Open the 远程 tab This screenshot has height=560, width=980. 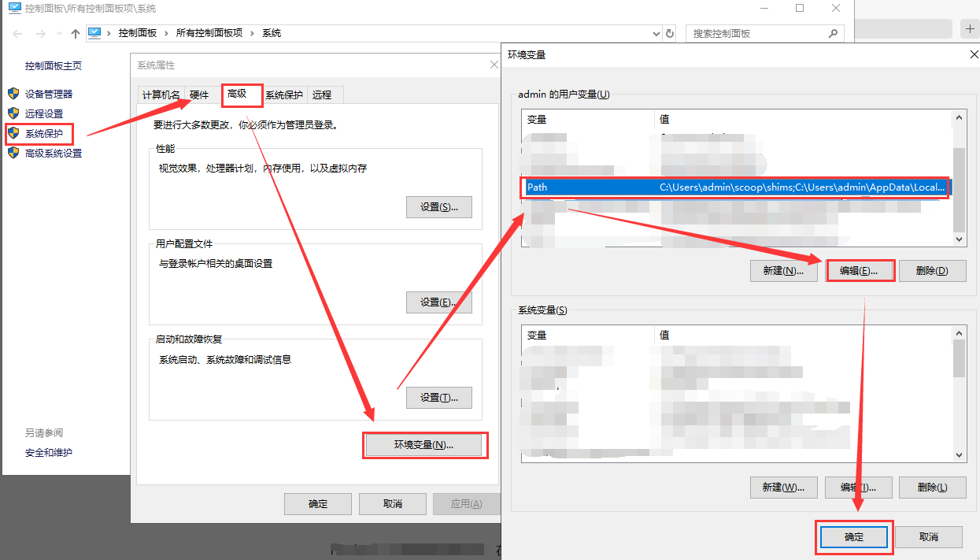tap(322, 95)
